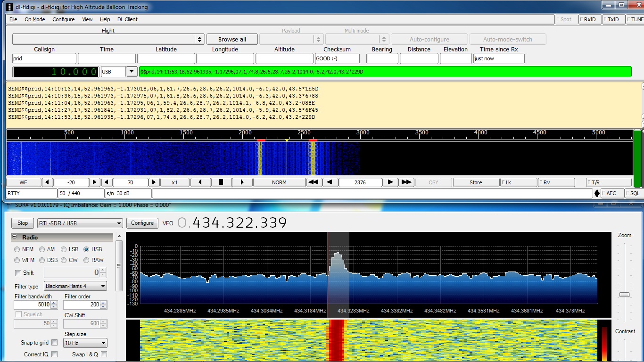Click double-left arrow to move cursor frequency down
Screen dimensions: 644x362
click(x=313, y=182)
